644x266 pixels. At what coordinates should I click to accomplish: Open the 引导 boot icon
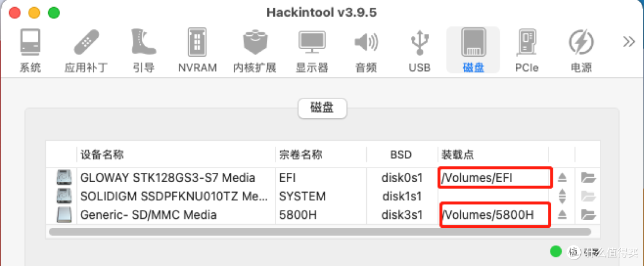[x=144, y=51]
